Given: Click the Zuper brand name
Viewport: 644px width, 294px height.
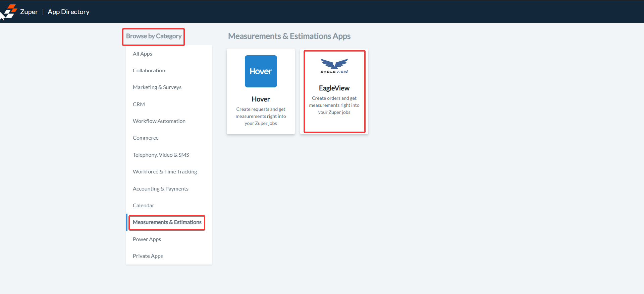Looking at the screenshot, I should click(x=29, y=12).
